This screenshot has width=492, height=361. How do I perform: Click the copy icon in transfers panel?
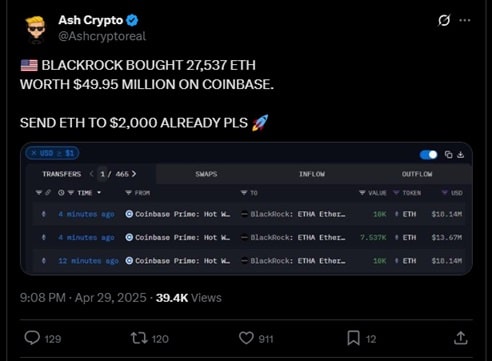(449, 155)
